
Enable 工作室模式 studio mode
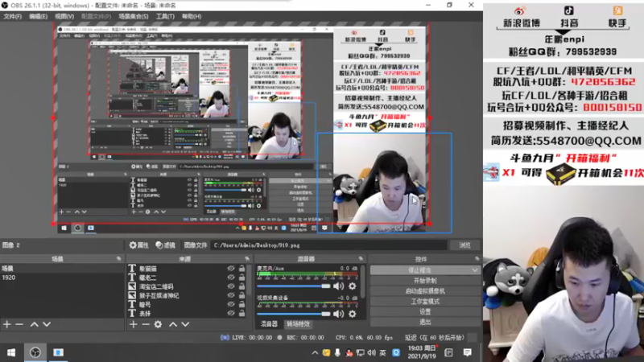(x=425, y=301)
